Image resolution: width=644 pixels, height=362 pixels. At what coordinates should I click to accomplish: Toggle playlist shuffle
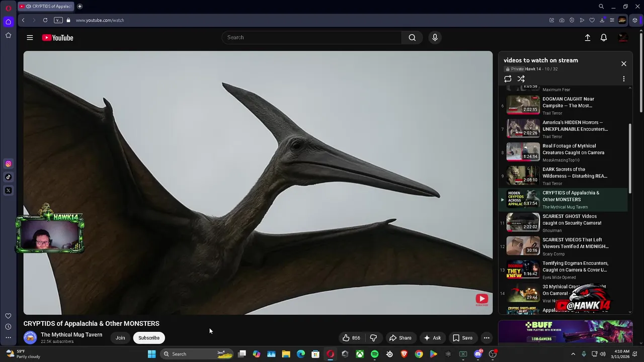point(521,79)
